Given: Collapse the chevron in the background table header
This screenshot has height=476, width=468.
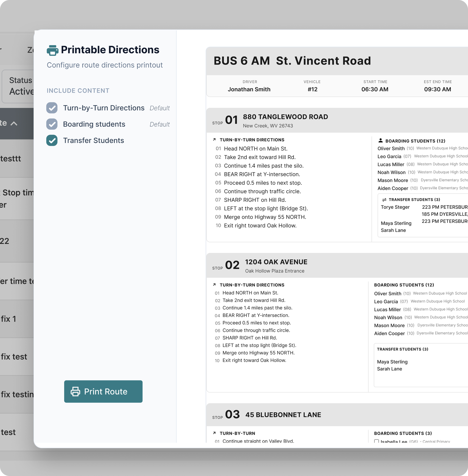Looking at the screenshot, I should pyautogui.click(x=14, y=124).
